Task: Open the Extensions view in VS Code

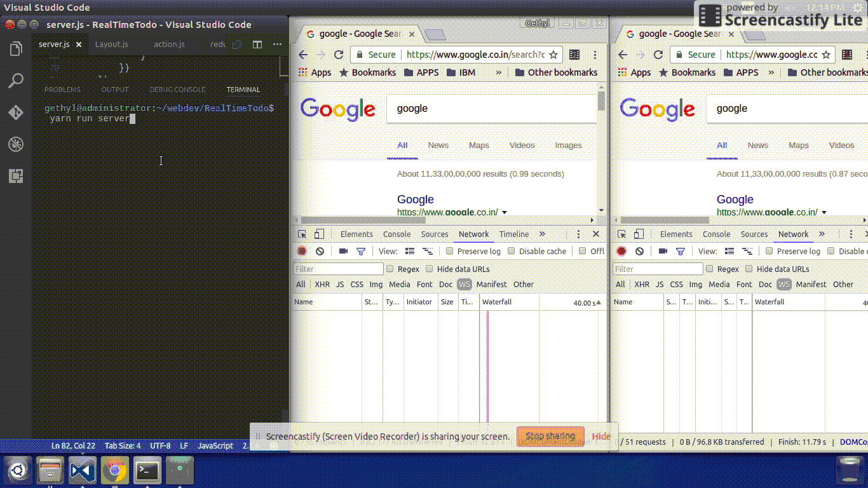Action: [x=16, y=176]
